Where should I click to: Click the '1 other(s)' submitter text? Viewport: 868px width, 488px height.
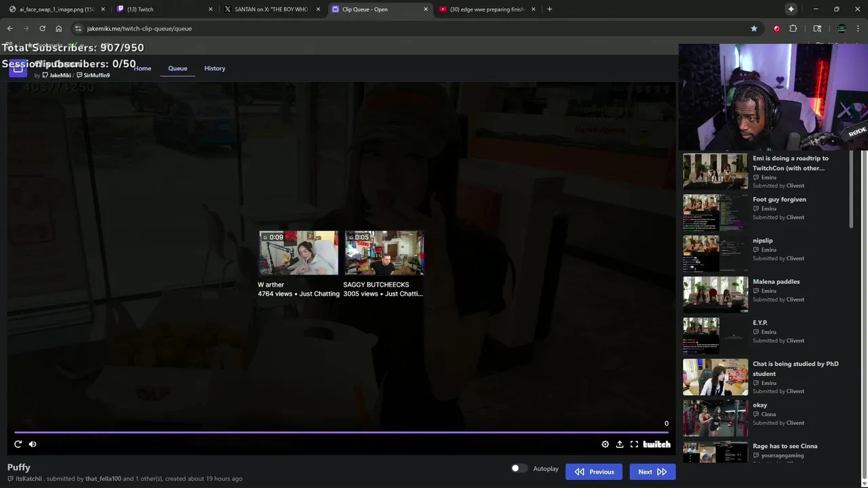tap(149, 479)
